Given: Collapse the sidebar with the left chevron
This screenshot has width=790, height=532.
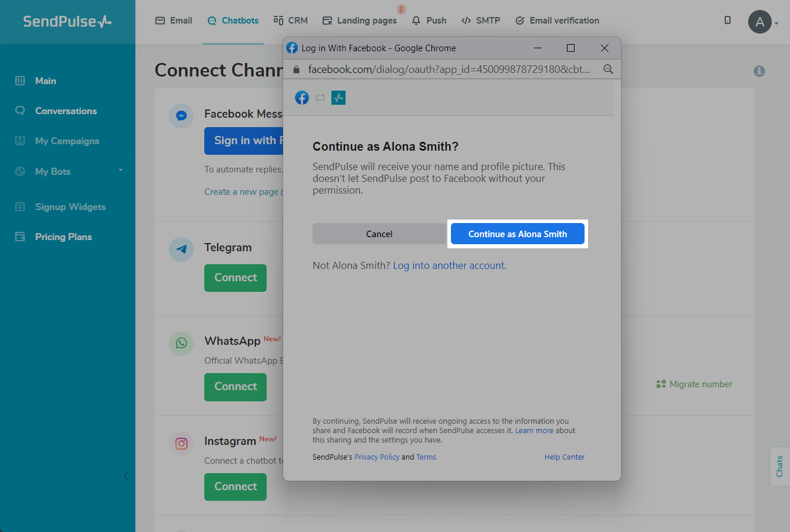Looking at the screenshot, I should (125, 476).
